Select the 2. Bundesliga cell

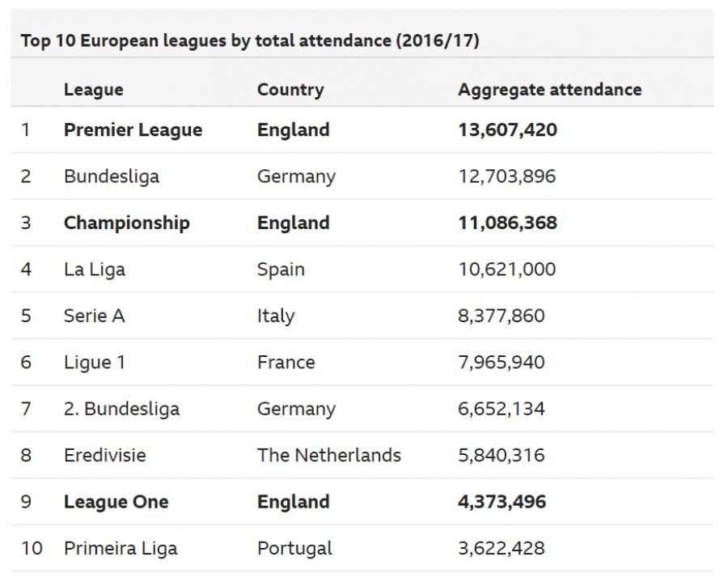pyautogui.click(x=121, y=409)
